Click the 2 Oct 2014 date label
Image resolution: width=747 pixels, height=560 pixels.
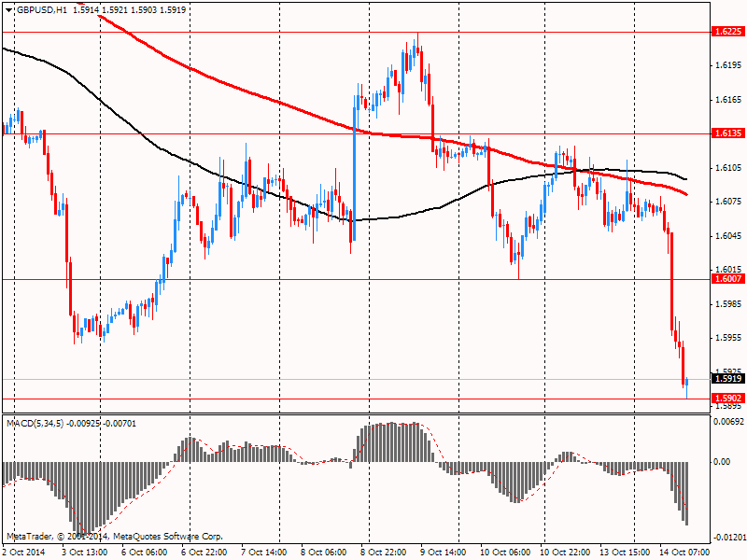(x=24, y=552)
